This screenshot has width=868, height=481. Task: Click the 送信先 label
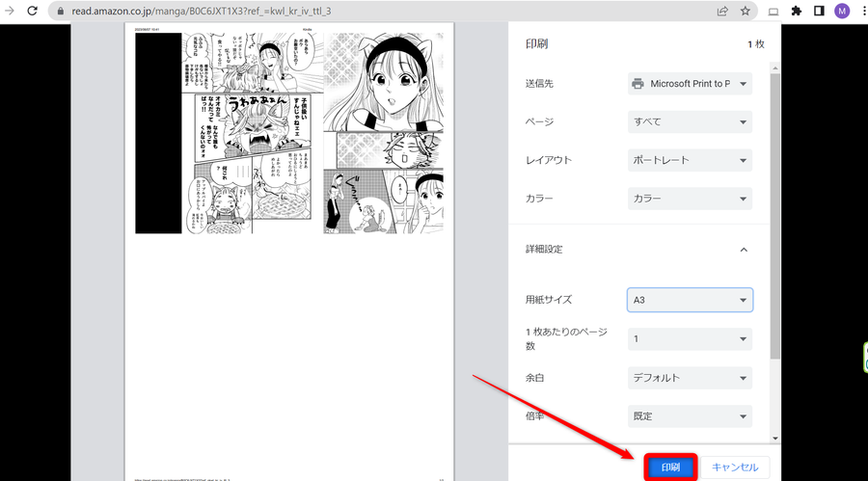(539, 84)
